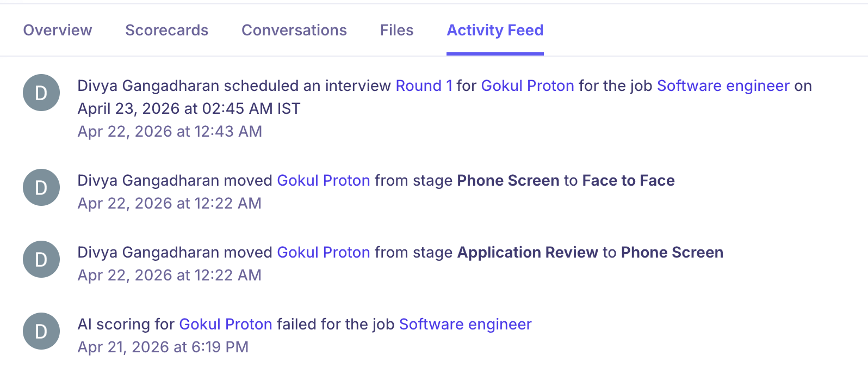
Task: Click Gokul Proton in Face to Face entry
Action: click(x=323, y=181)
